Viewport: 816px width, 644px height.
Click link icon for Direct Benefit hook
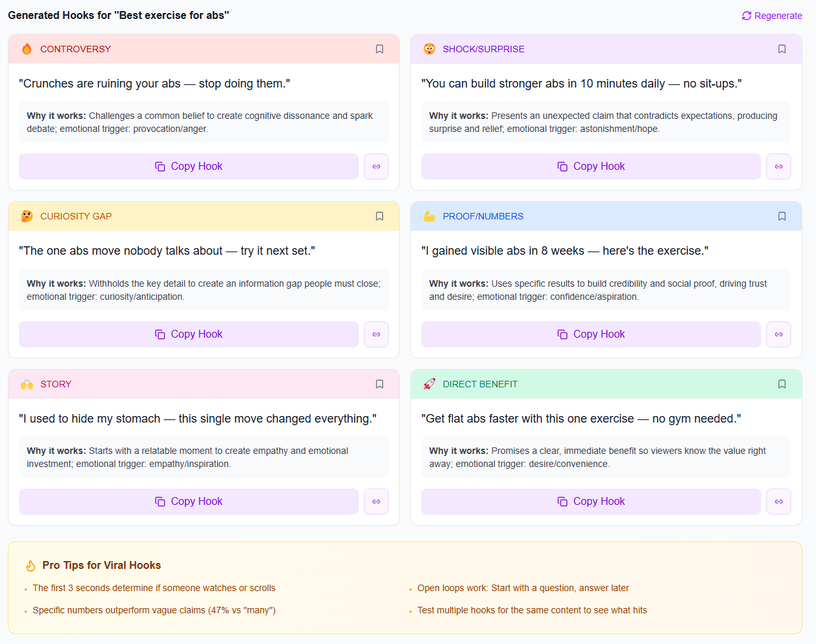779,502
